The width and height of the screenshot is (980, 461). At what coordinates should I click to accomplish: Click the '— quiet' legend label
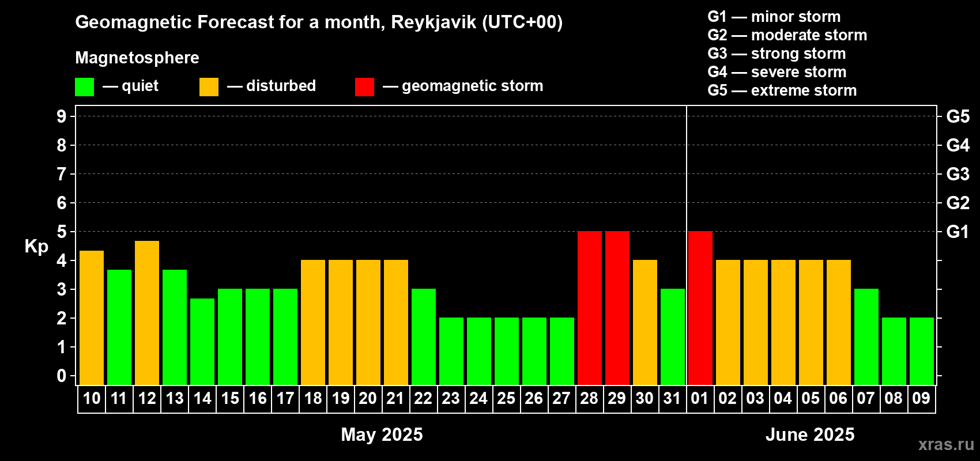click(x=130, y=86)
